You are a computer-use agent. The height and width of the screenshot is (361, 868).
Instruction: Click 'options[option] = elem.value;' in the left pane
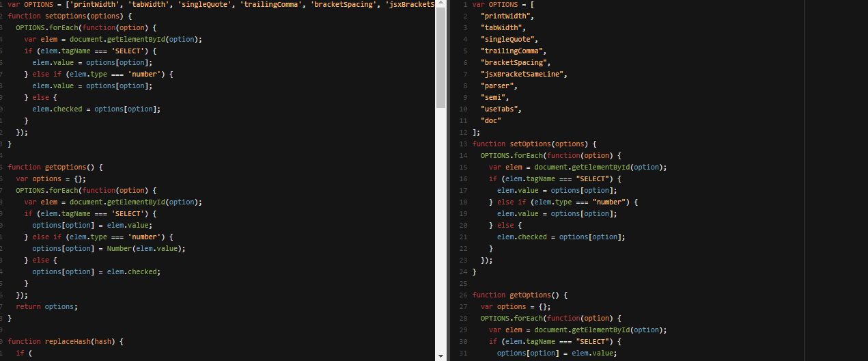pyautogui.click(x=92, y=225)
